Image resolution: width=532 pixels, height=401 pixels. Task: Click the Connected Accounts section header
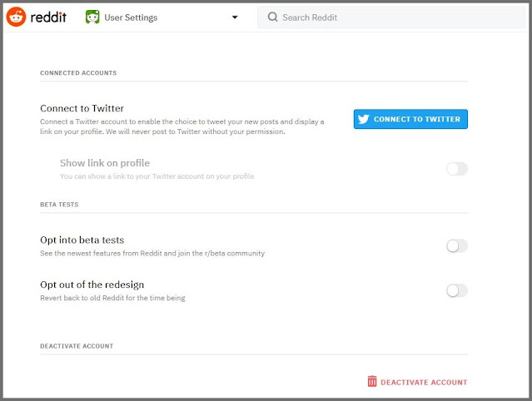point(78,73)
